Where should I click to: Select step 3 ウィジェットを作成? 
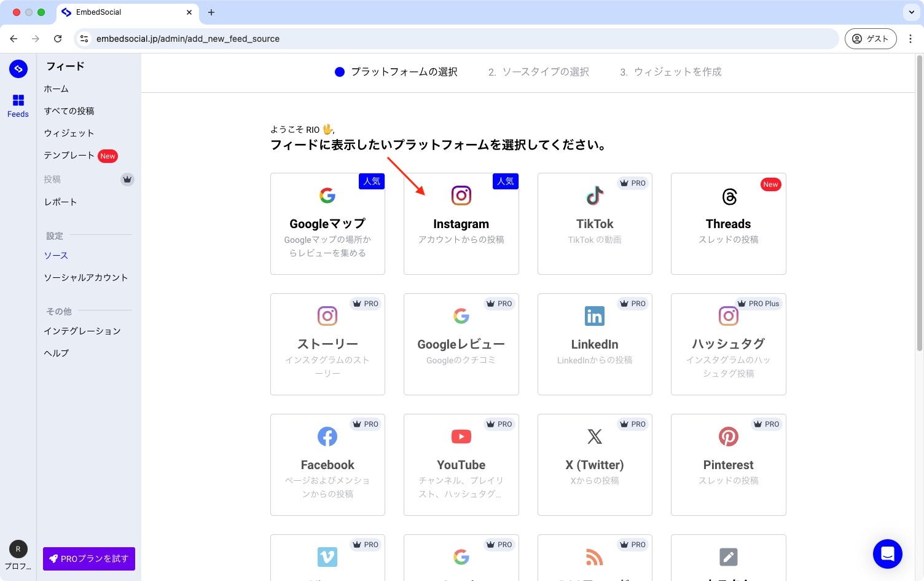click(x=671, y=72)
